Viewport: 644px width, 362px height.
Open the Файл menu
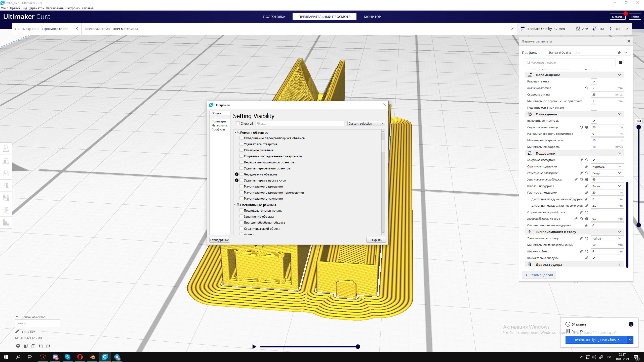(5, 8)
